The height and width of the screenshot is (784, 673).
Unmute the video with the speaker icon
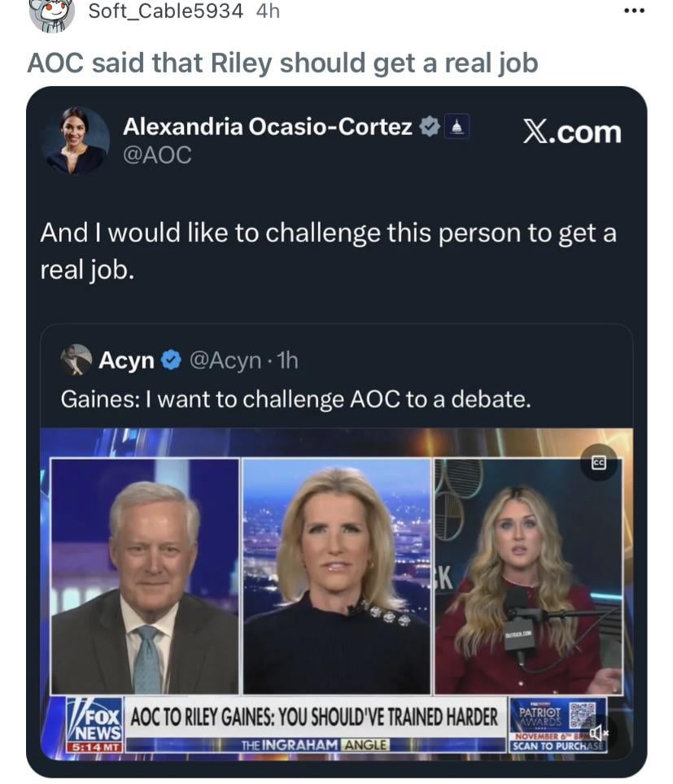[598, 734]
